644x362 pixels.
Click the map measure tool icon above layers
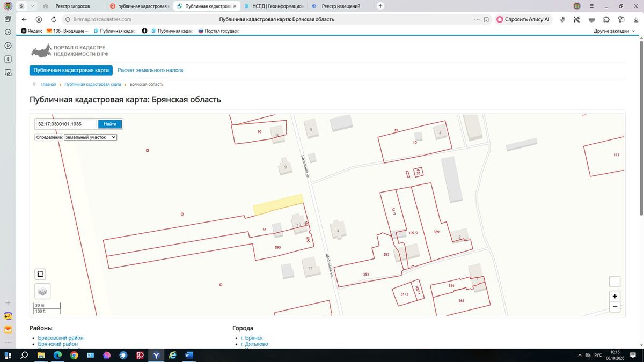(x=40, y=274)
